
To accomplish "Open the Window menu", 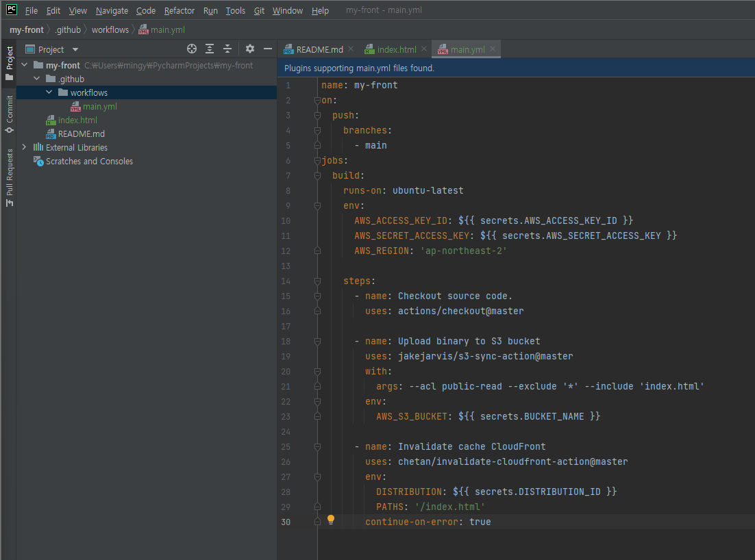I will pyautogui.click(x=288, y=10).
